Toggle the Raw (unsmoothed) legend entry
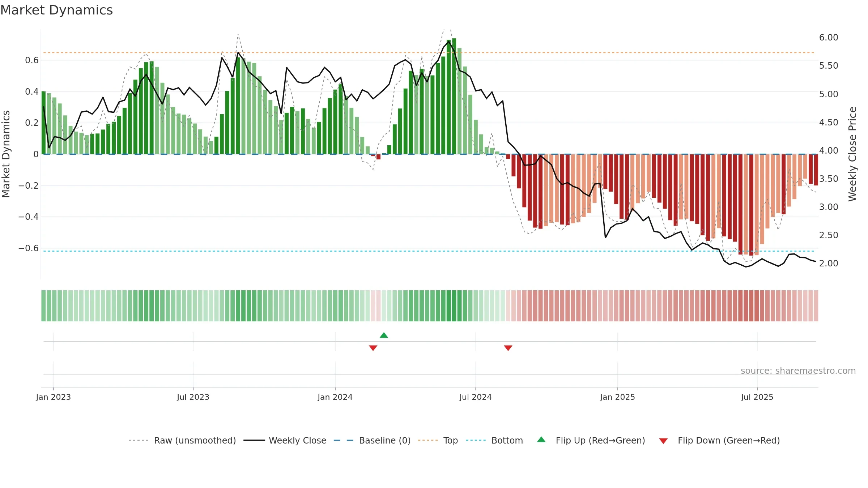 click(182, 440)
